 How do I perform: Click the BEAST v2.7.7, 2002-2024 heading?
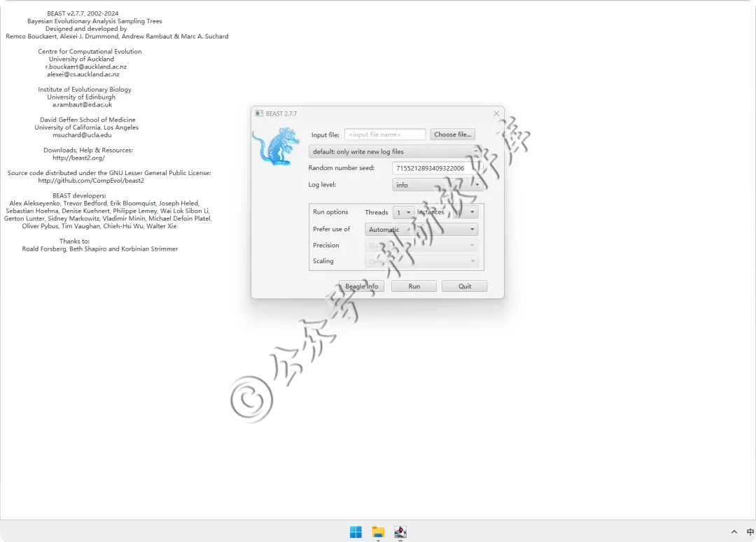83,13
